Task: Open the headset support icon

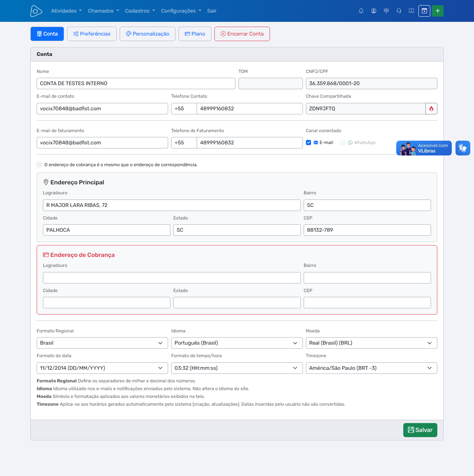Action: point(399,11)
